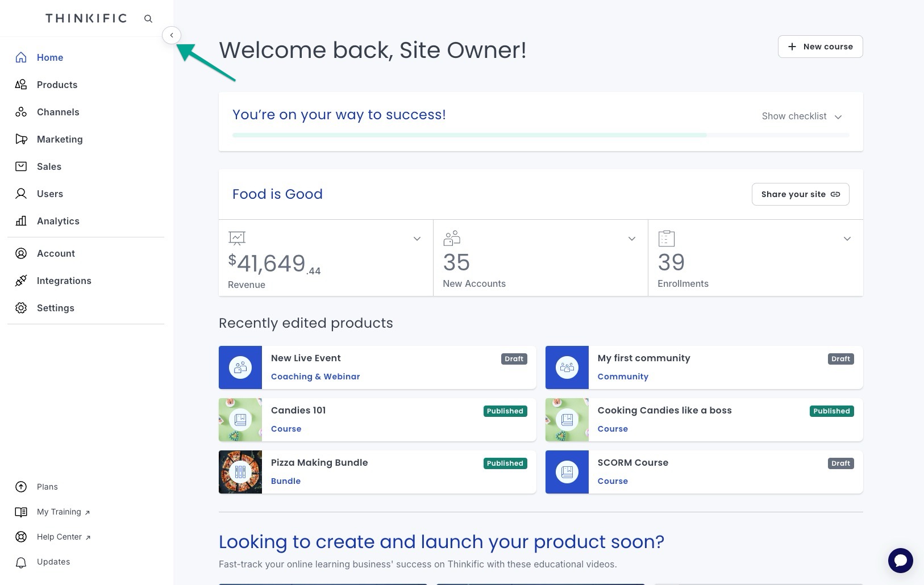The height and width of the screenshot is (585, 924).
Task: Open the Help Center link
Action: pos(59,537)
